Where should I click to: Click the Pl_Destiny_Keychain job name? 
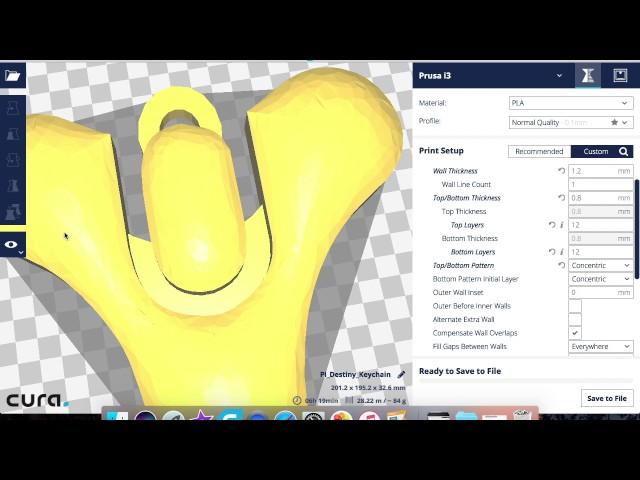pyautogui.click(x=355, y=374)
